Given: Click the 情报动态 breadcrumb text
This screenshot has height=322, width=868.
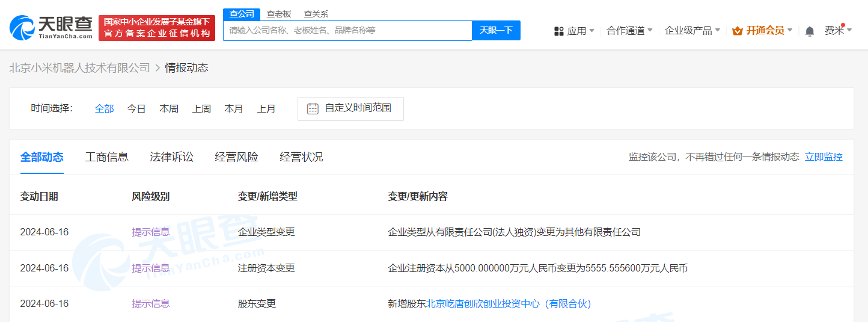Looking at the screenshot, I should click(187, 68).
